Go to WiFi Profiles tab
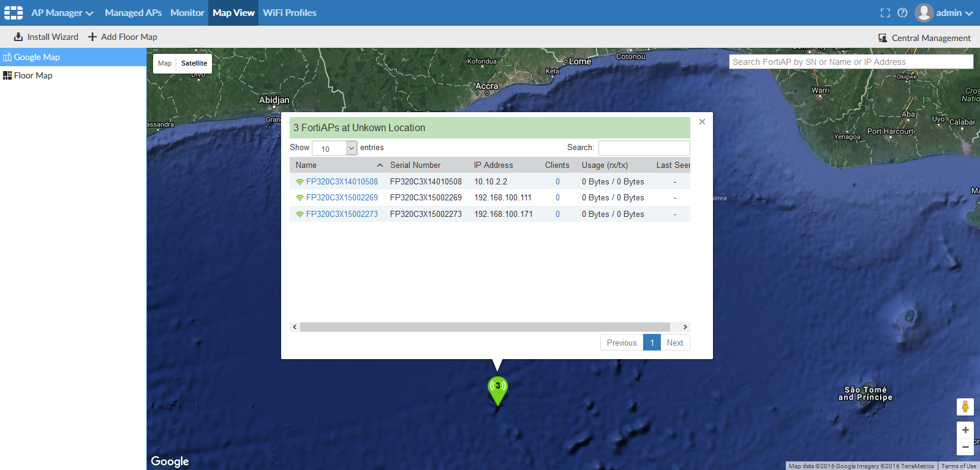The height and width of the screenshot is (470, 980). point(290,13)
